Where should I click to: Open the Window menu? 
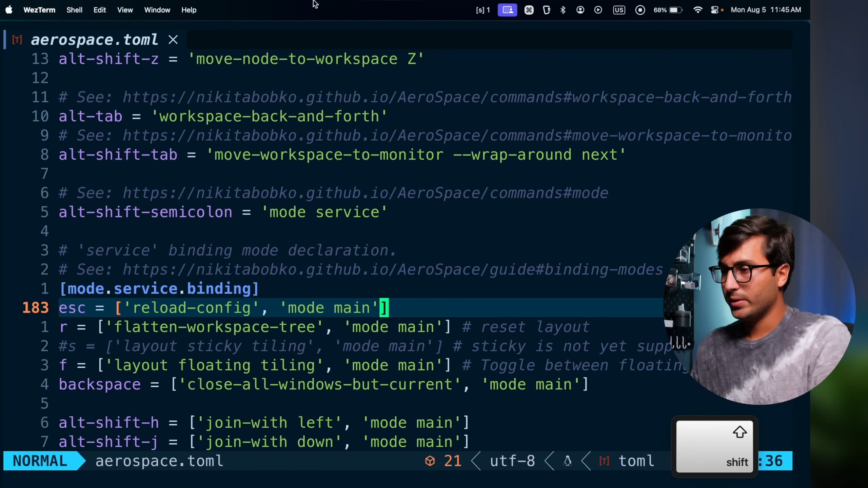pyautogui.click(x=157, y=10)
